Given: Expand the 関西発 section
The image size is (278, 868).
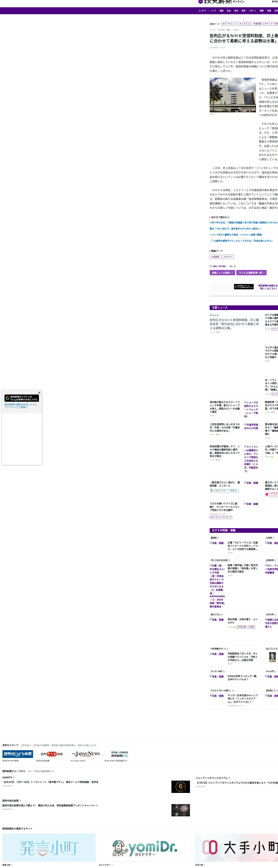Looking at the screenshot, I should (x=215, y=538).
